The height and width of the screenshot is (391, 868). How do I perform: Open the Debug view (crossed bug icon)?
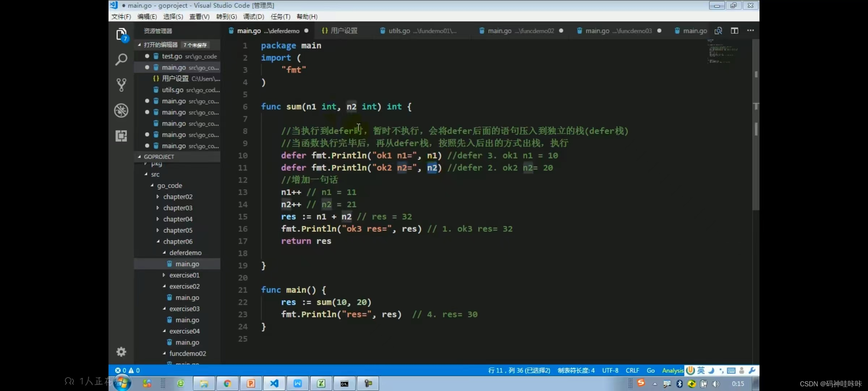[121, 110]
